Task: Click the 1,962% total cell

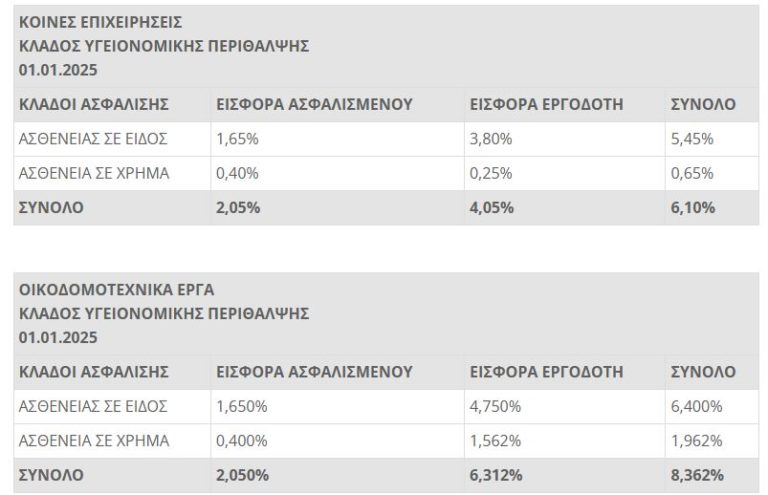Action: [696, 440]
